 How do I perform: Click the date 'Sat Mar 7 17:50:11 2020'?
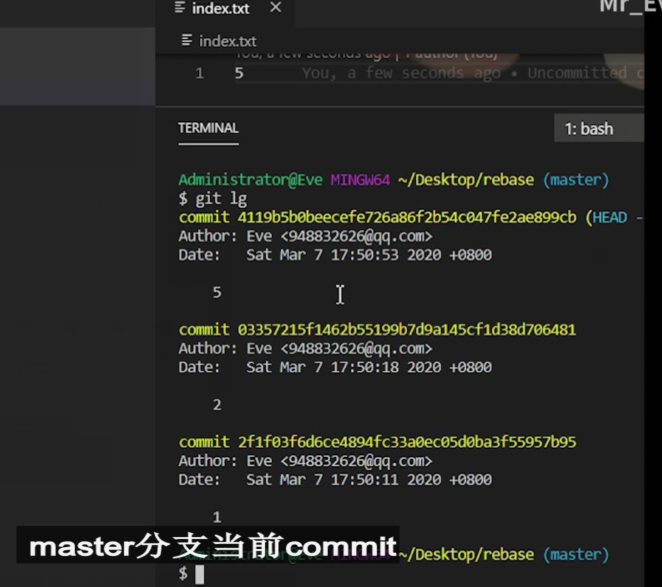(x=344, y=480)
